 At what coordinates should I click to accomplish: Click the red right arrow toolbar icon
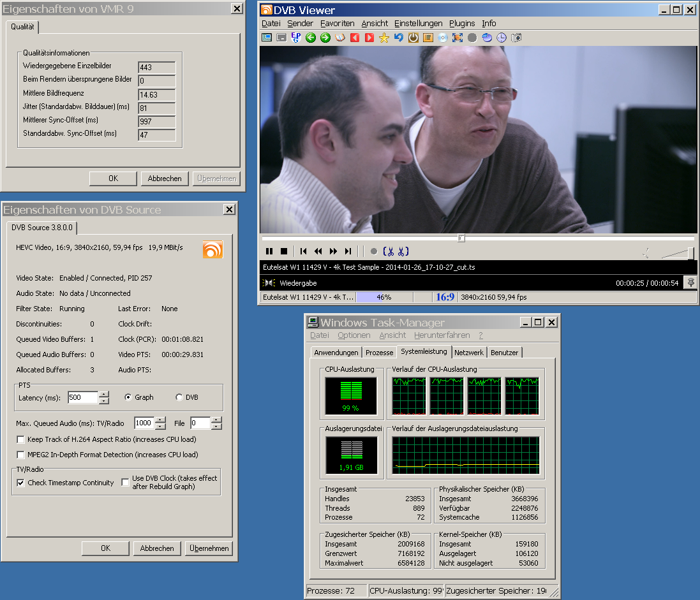(x=369, y=38)
